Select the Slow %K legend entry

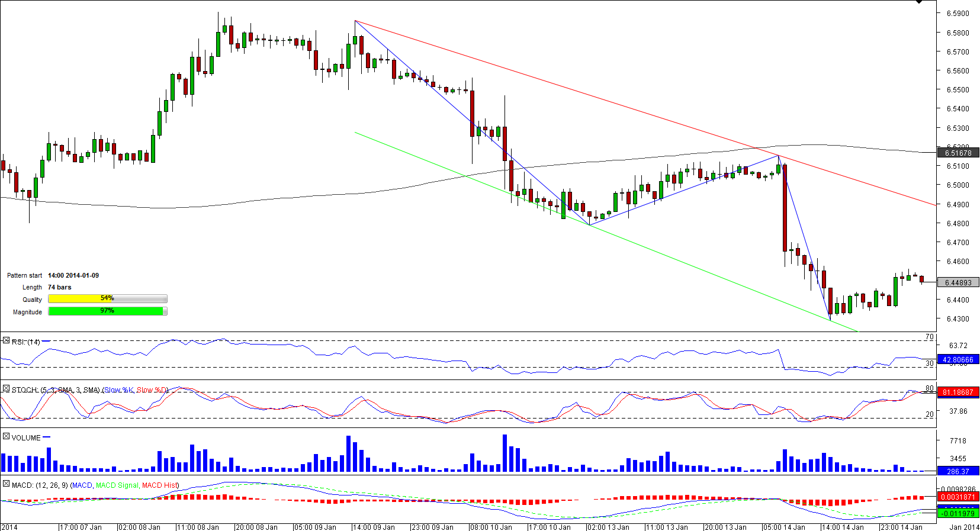pos(118,390)
